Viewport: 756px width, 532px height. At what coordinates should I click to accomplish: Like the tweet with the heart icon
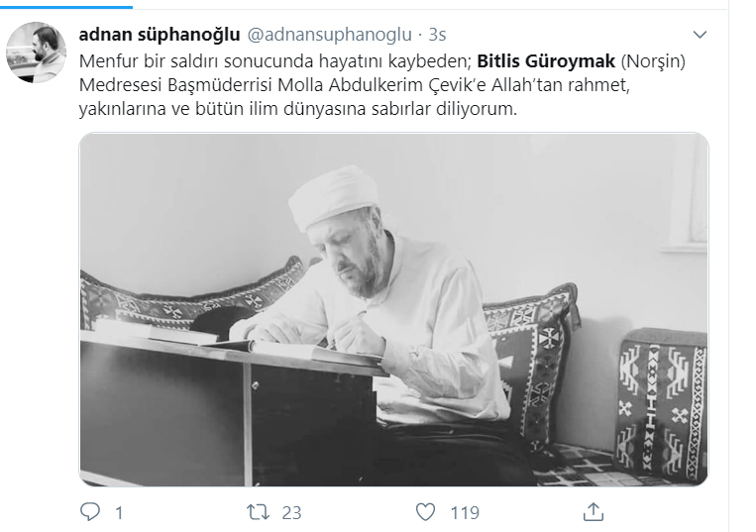tap(425, 512)
